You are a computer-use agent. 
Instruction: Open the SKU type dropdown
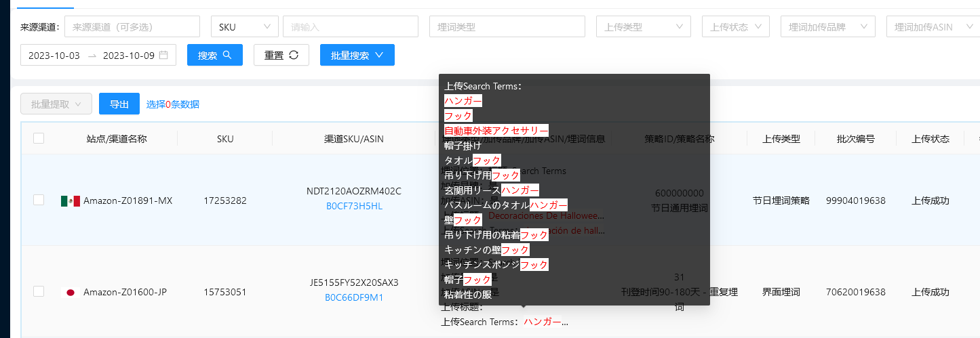[x=245, y=26]
